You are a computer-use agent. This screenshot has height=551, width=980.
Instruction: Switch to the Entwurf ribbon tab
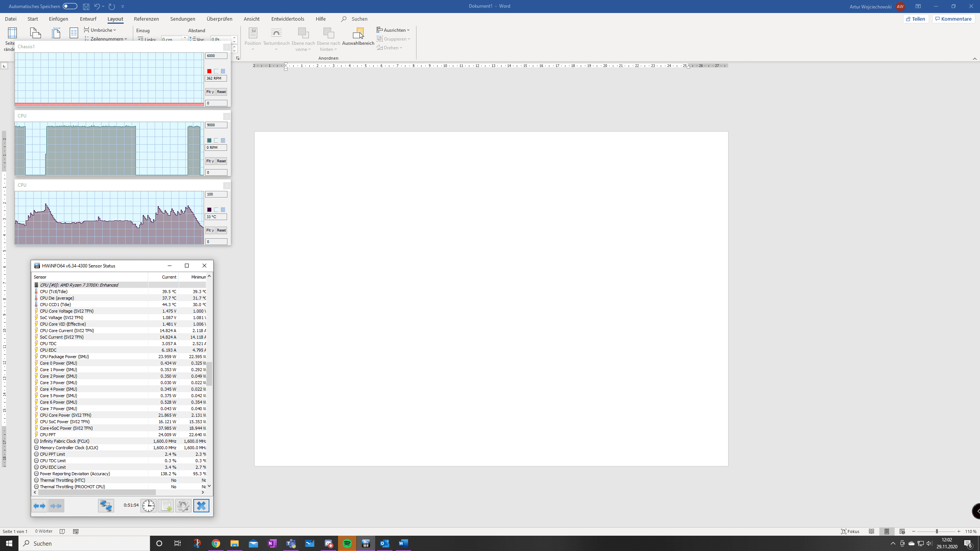[x=88, y=19]
